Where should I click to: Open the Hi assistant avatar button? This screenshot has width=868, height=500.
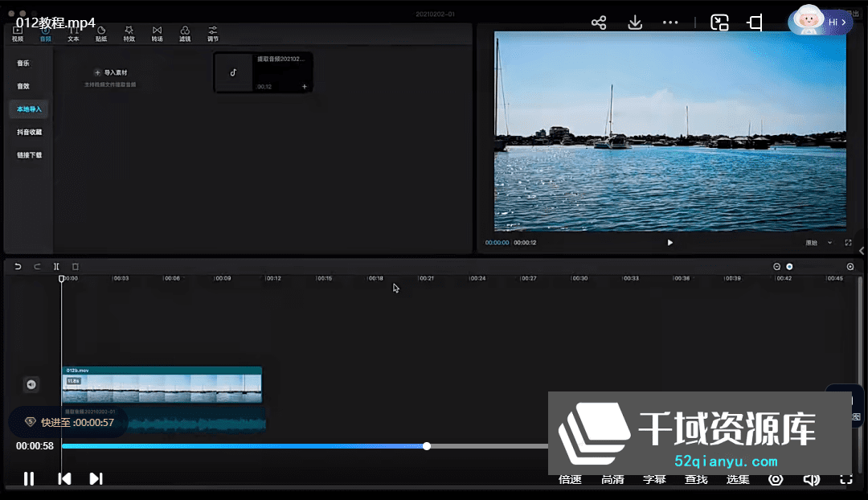820,22
